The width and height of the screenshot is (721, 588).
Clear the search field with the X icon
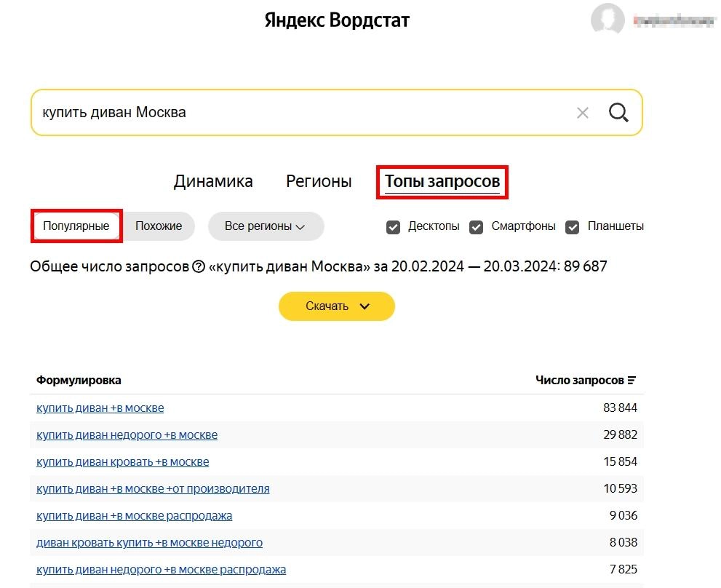coord(583,113)
